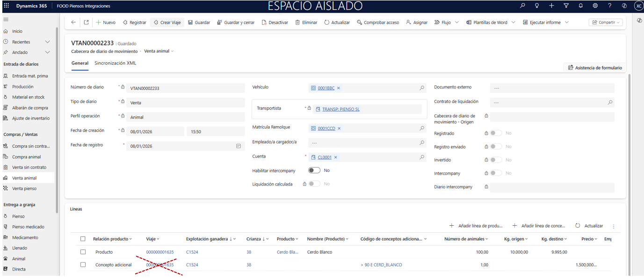Open the Ejecutar informe dropdown arrow
The image size is (644, 279).
pos(567,22)
